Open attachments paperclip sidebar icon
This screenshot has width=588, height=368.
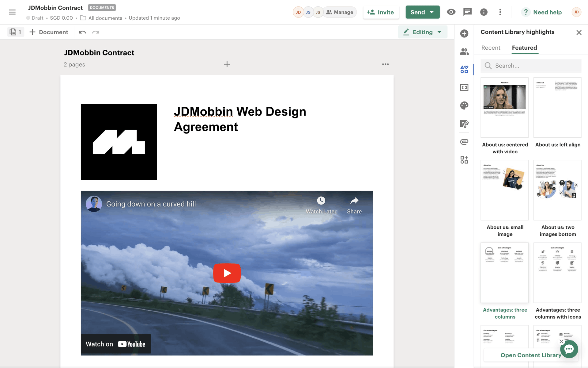coord(464,142)
